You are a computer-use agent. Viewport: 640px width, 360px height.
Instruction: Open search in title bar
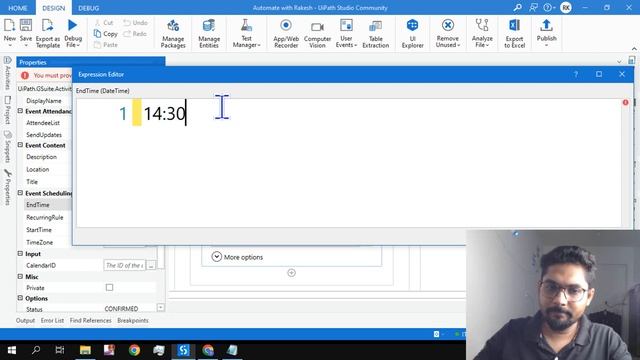(x=518, y=7)
